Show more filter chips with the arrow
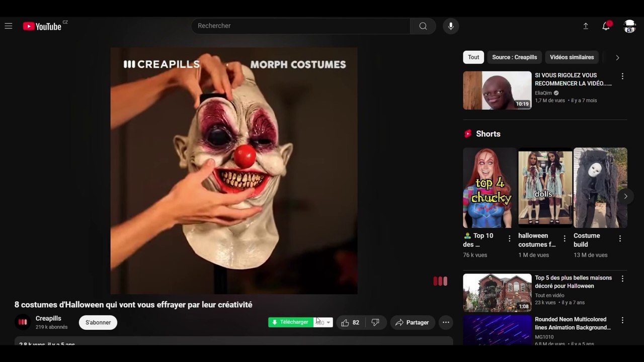 click(x=617, y=57)
